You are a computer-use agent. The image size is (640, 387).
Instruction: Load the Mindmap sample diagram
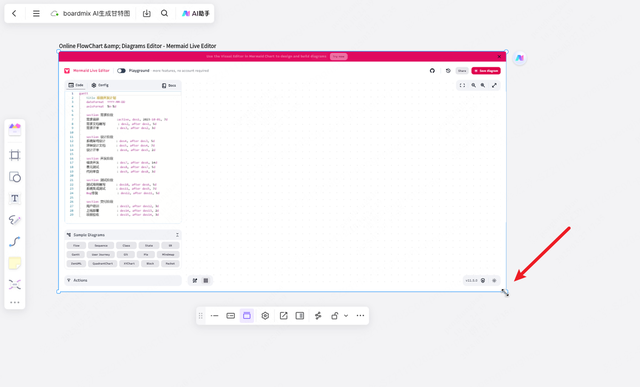168,254
